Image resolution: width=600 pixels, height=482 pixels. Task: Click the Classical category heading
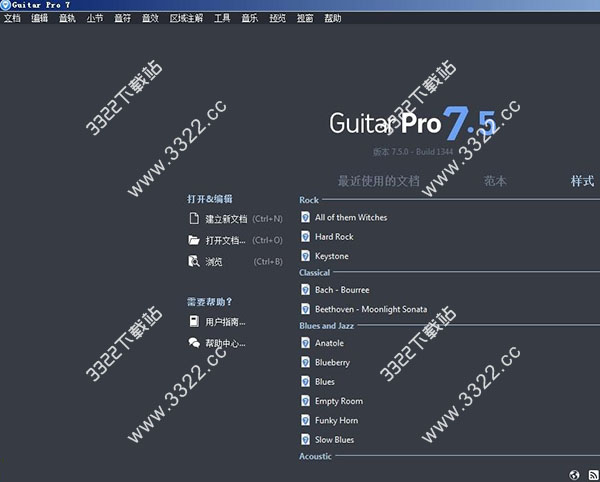coord(315,272)
